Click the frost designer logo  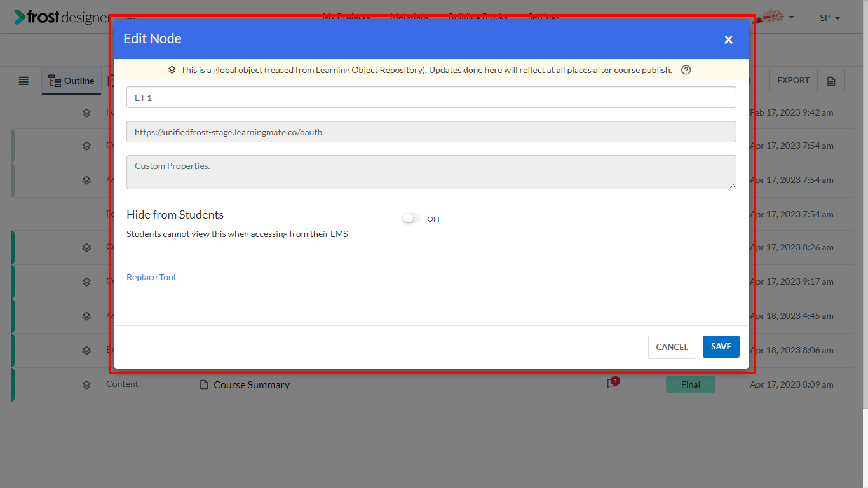[61, 17]
